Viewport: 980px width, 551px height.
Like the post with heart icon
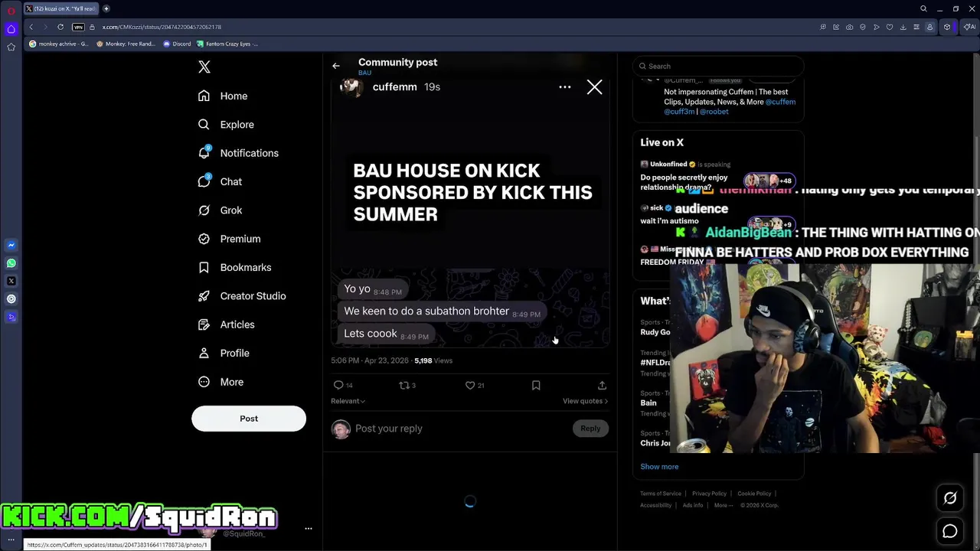pyautogui.click(x=470, y=385)
